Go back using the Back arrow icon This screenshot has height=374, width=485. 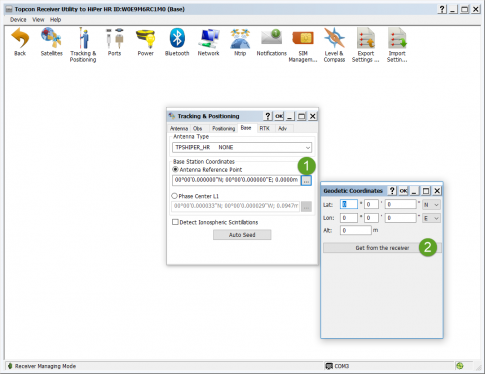point(20,42)
